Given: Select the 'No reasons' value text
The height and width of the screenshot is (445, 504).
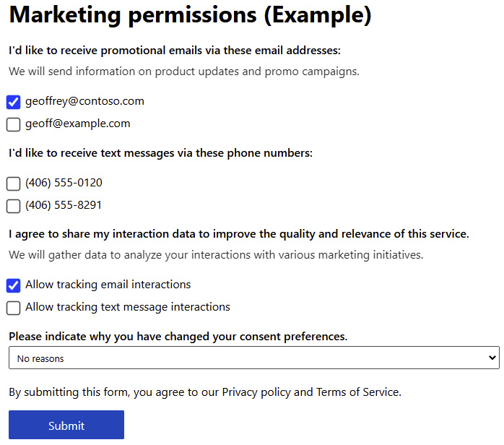Looking at the screenshot, I should click(x=40, y=358).
